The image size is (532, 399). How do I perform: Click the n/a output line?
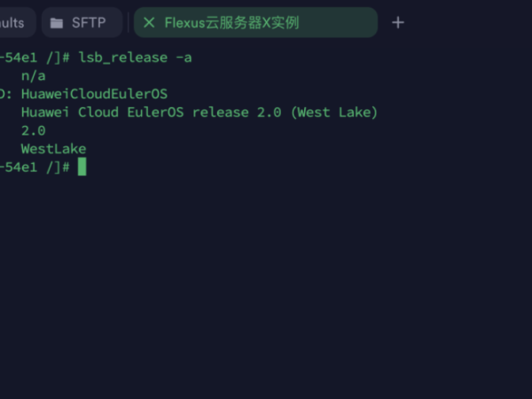34,75
